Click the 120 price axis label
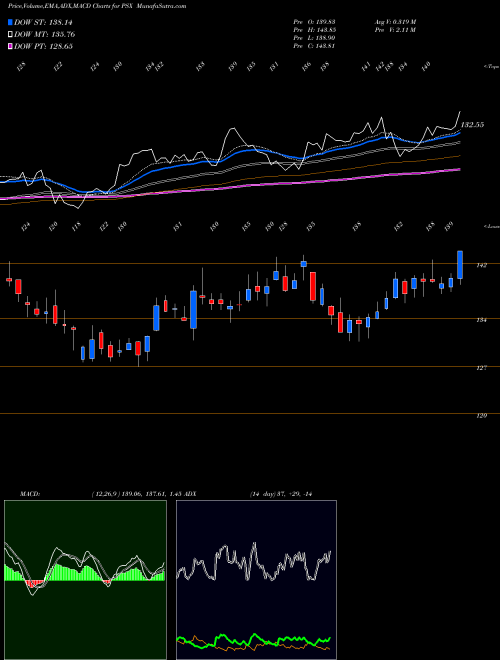Screen dimensions: 500x660 tap(481, 416)
